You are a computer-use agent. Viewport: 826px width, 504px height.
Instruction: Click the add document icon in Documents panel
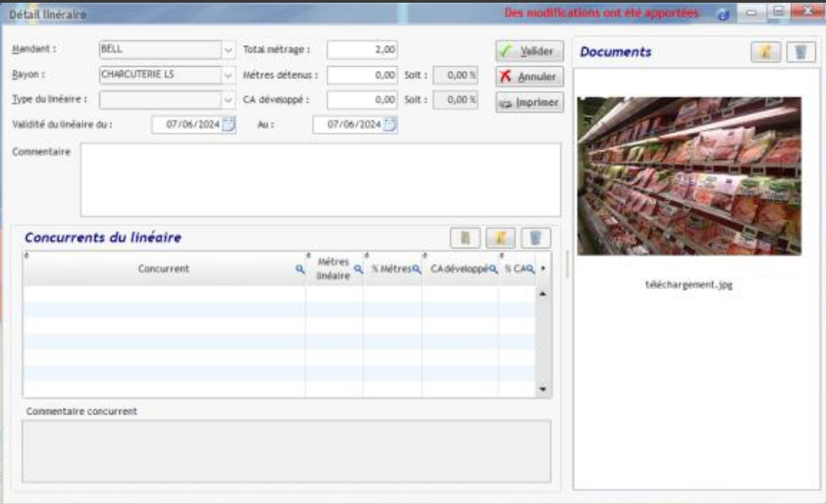[765, 52]
